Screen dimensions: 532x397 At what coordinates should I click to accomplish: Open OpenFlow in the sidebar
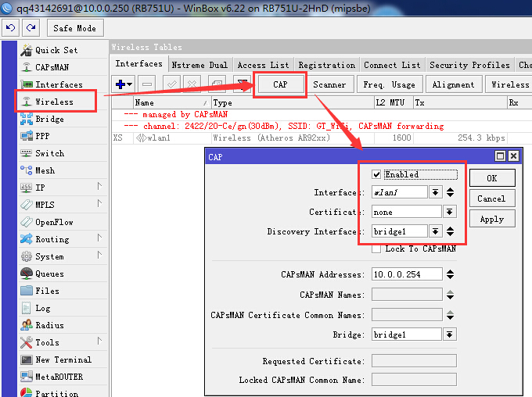63,222
